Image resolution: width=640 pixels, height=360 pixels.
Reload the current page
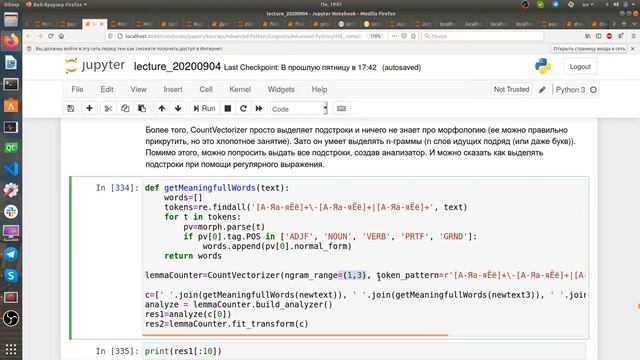51,36
